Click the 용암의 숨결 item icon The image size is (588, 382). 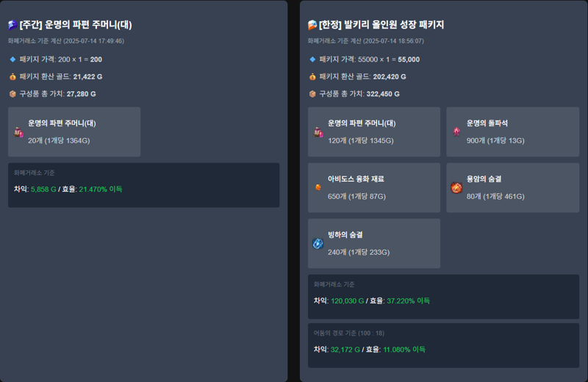tap(456, 187)
